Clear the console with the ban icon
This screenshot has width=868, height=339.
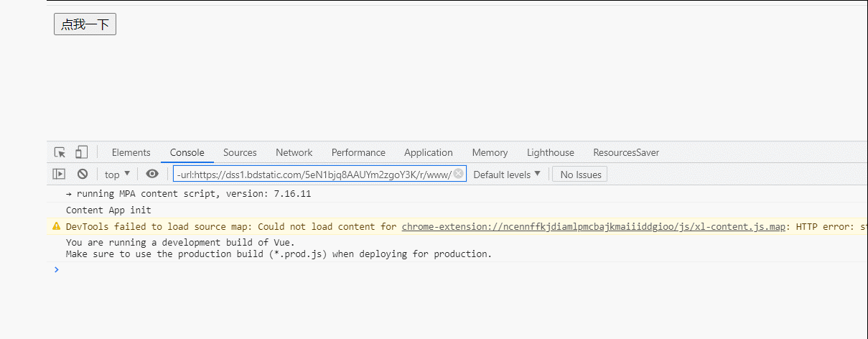coord(83,174)
